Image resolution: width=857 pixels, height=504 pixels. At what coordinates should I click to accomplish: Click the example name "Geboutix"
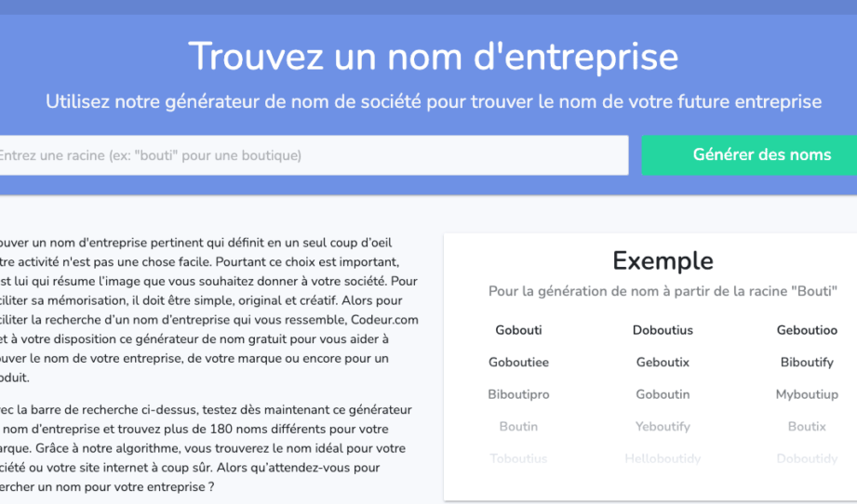tap(663, 363)
